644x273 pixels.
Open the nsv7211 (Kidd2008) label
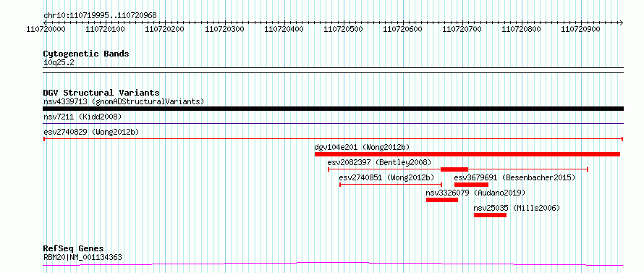click(x=82, y=117)
